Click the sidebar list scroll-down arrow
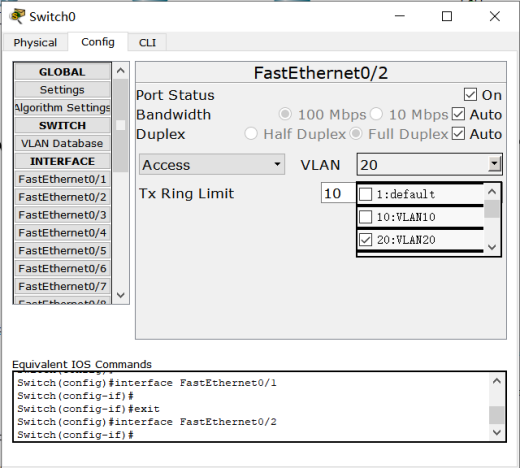Image resolution: width=520 pixels, height=468 pixels. [x=121, y=295]
